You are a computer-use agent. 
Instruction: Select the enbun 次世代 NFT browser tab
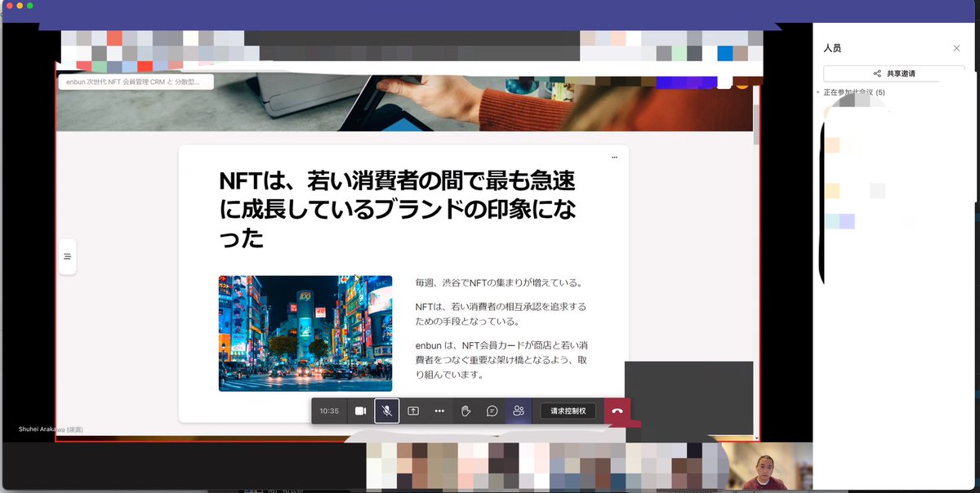coord(136,82)
